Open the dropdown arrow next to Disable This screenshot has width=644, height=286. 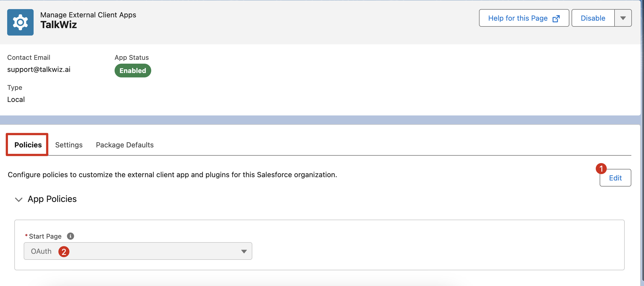[623, 18]
